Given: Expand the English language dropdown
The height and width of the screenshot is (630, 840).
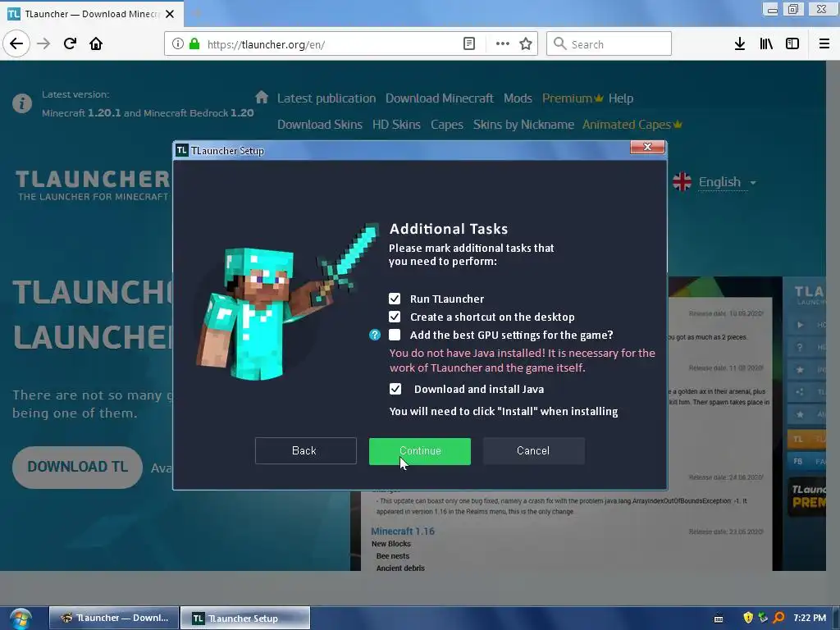Looking at the screenshot, I should pos(727,182).
